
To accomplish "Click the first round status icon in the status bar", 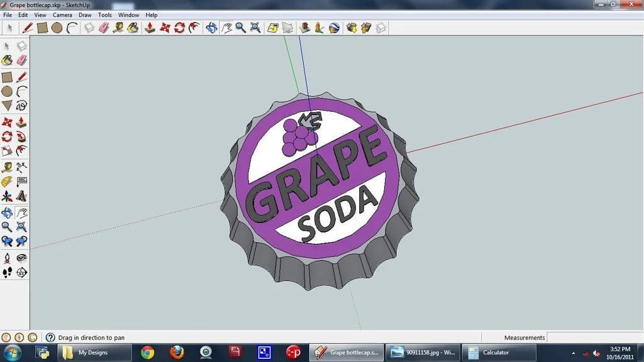I will (x=6, y=337).
